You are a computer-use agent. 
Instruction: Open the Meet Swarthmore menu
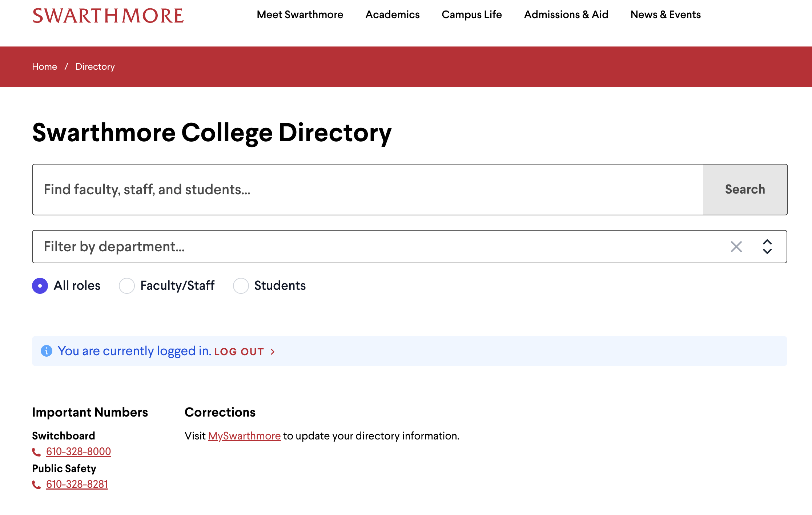click(300, 15)
